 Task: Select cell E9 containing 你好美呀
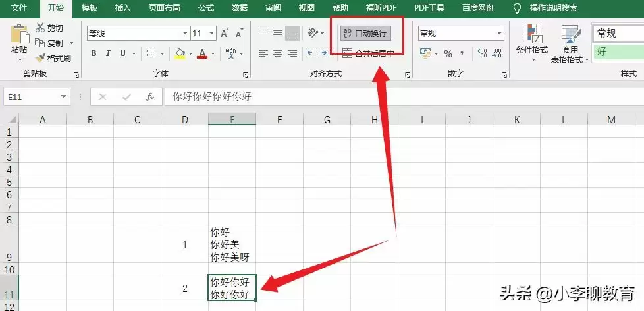232,244
